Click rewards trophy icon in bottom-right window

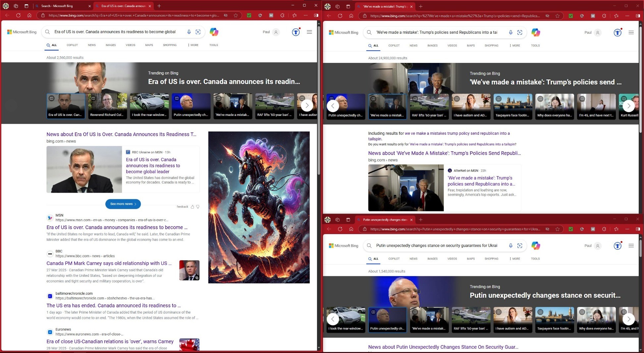pyautogui.click(x=617, y=246)
